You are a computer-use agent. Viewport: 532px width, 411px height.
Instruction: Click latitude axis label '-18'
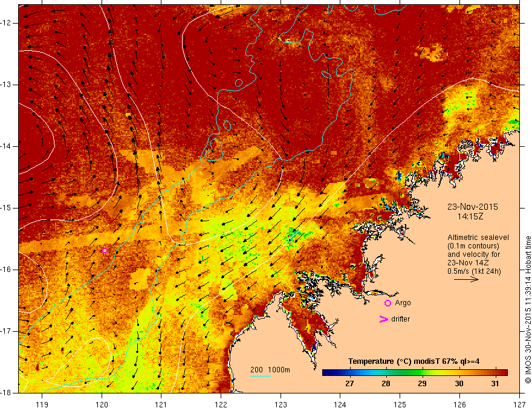click(x=6, y=393)
